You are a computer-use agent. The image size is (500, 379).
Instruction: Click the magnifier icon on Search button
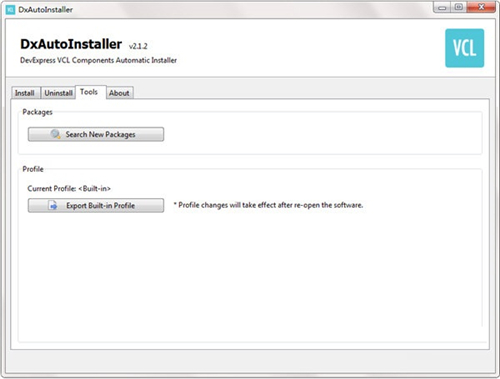[55, 134]
